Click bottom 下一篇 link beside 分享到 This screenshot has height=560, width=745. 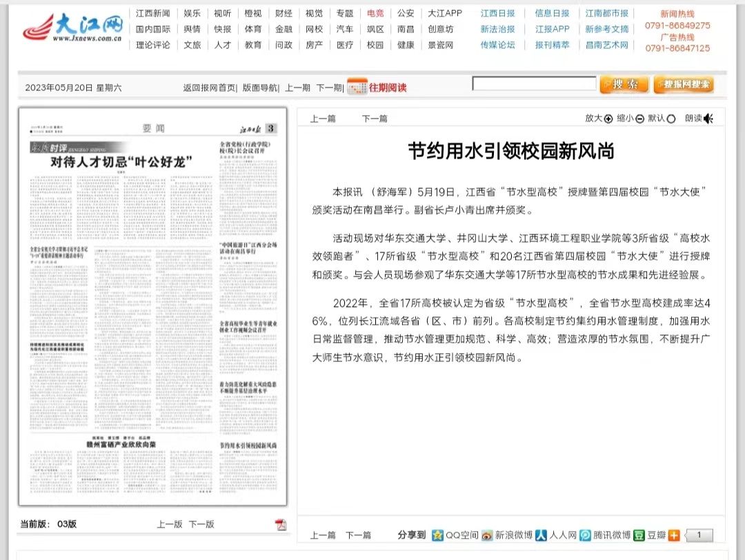(x=358, y=535)
